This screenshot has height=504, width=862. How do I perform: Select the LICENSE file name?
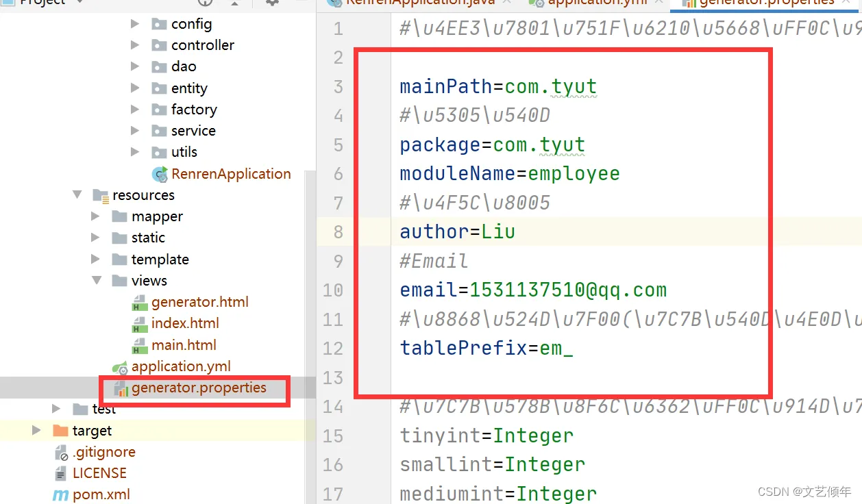click(99, 474)
